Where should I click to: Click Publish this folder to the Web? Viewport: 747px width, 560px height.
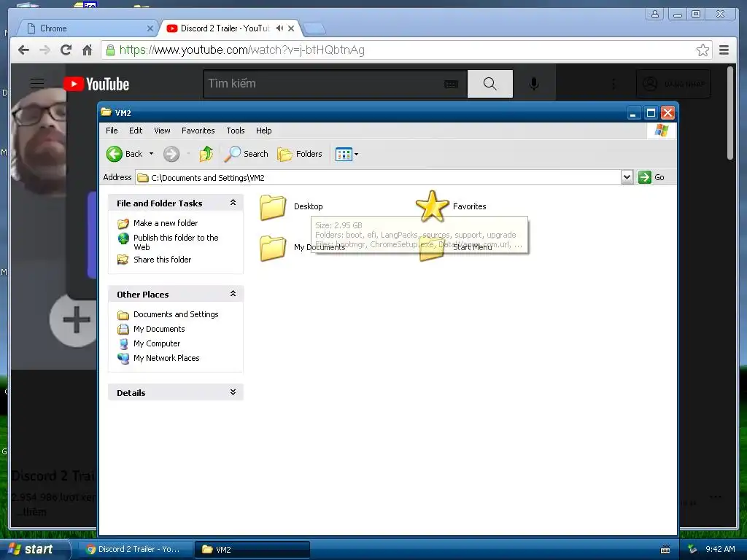(176, 242)
